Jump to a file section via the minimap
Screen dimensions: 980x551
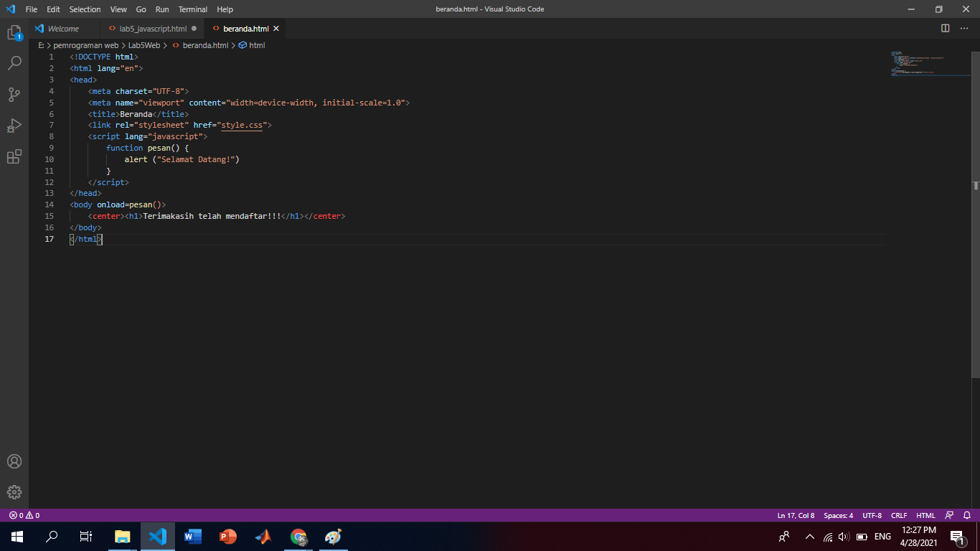(929, 63)
